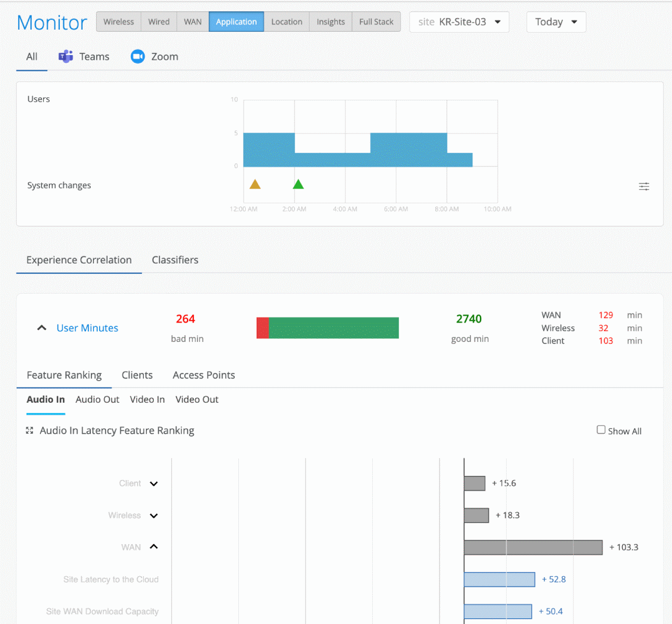672x624 pixels.
Task: Switch to the Clients tab
Action: [137, 375]
